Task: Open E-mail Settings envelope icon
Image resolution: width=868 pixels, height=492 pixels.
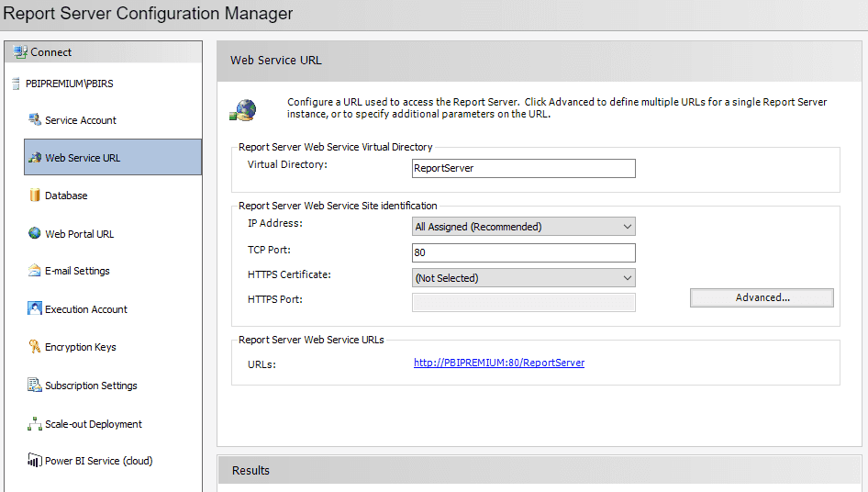Action: (34, 271)
